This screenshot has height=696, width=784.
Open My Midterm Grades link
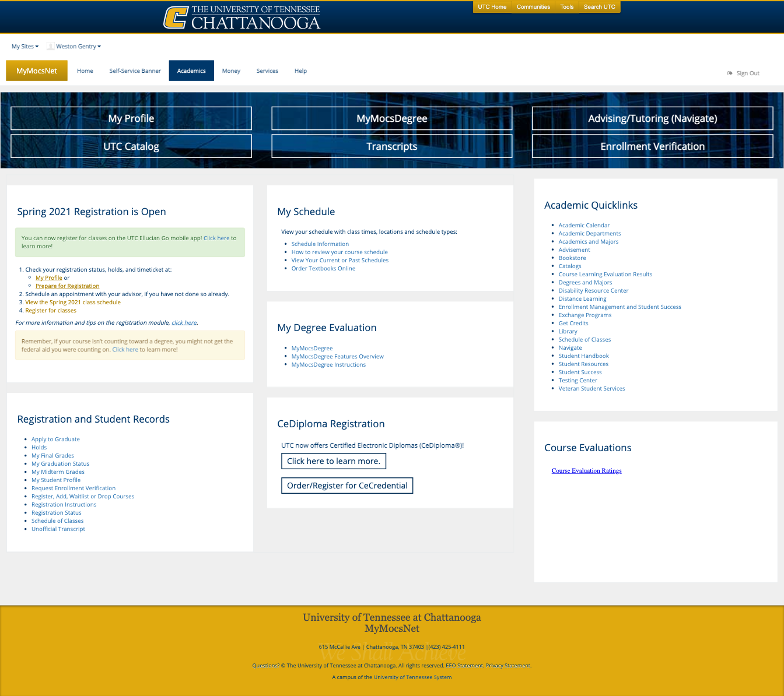pos(58,472)
